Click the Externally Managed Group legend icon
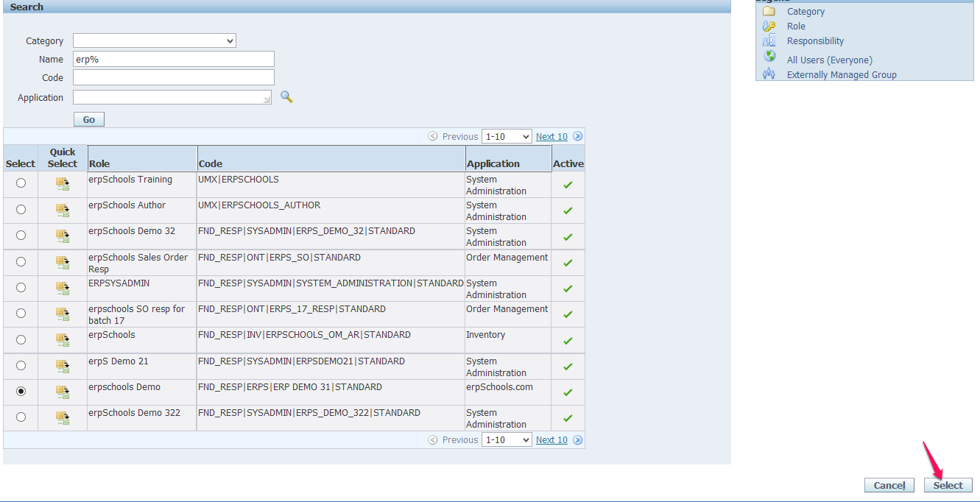Image resolution: width=980 pixels, height=502 pixels. 769,74
